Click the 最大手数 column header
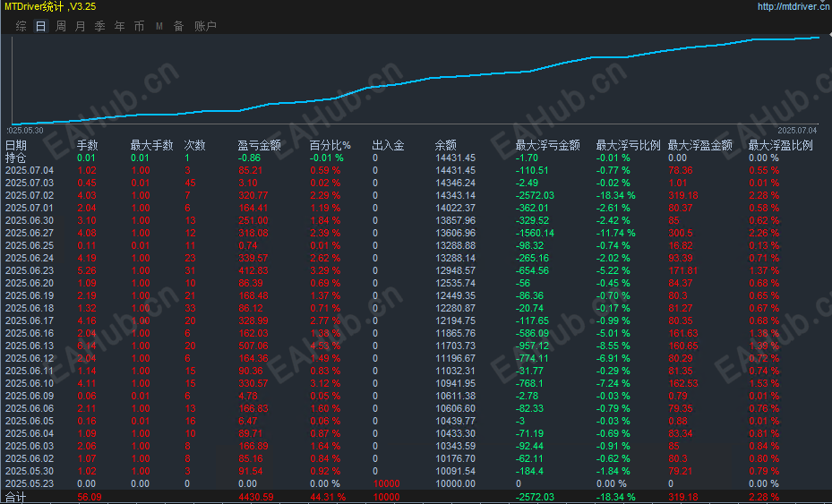Screen dimensions: 832x504 click(151, 145)
